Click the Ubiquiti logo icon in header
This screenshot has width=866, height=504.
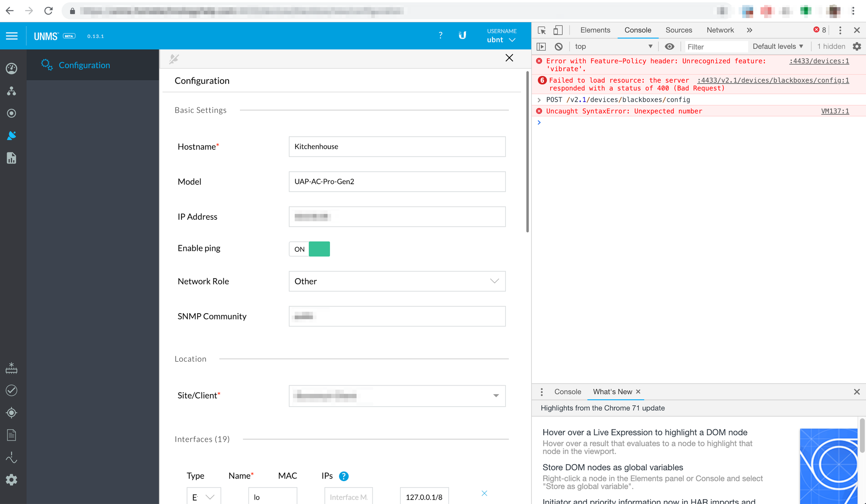462,35
